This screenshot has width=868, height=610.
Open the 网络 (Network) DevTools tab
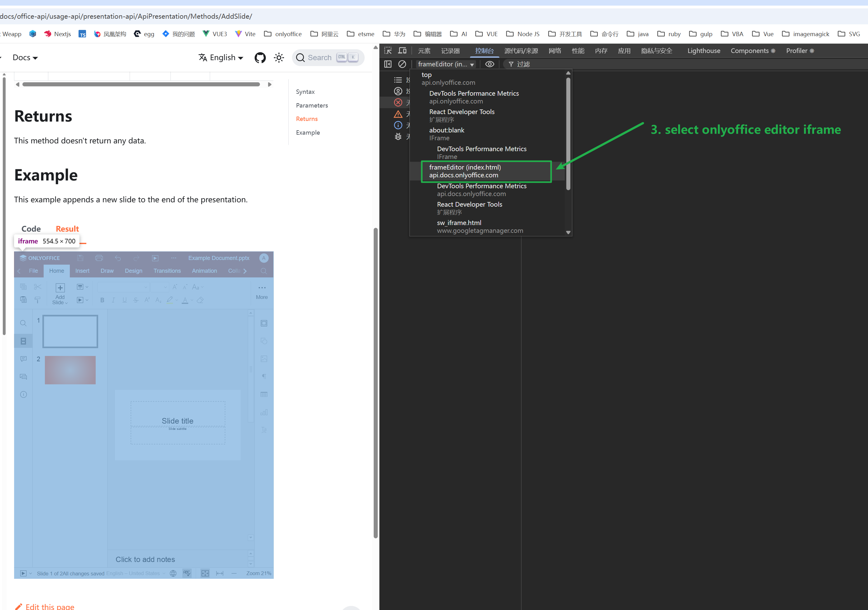point(554,51)
